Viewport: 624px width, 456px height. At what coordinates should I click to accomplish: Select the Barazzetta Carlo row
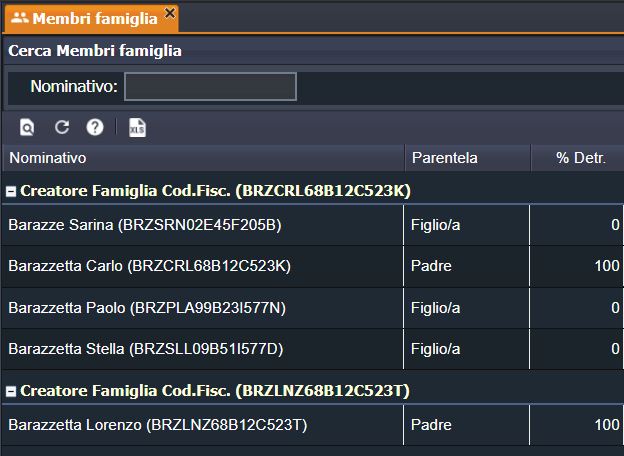313,266
